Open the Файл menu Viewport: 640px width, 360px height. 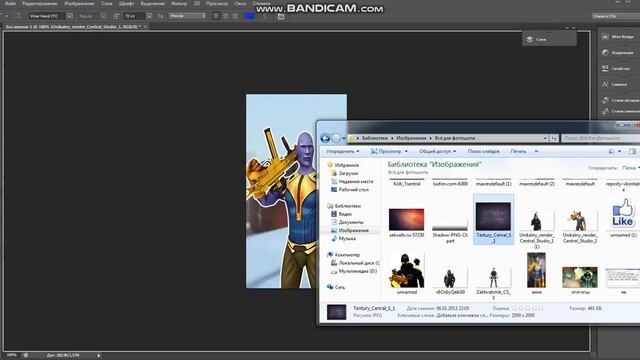click(x=10, y=3)
